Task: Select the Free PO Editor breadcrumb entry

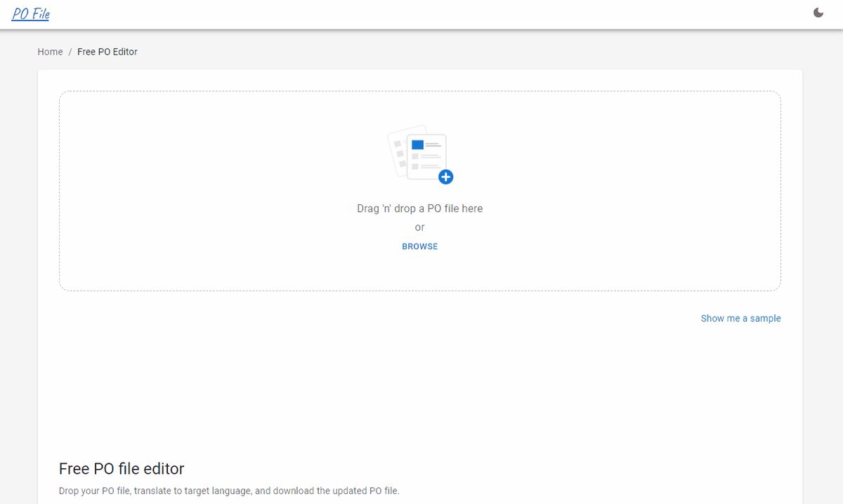Action: [107, 51]
